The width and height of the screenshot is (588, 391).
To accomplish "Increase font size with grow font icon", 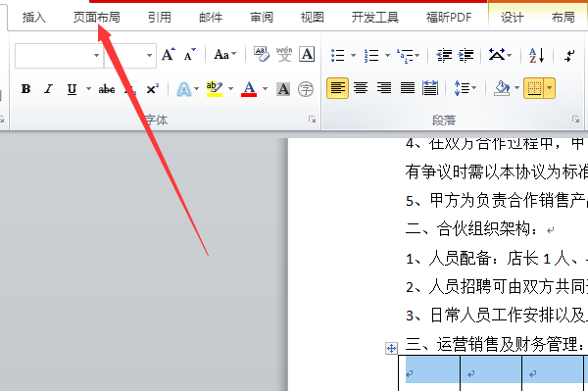I will (169, 55).
